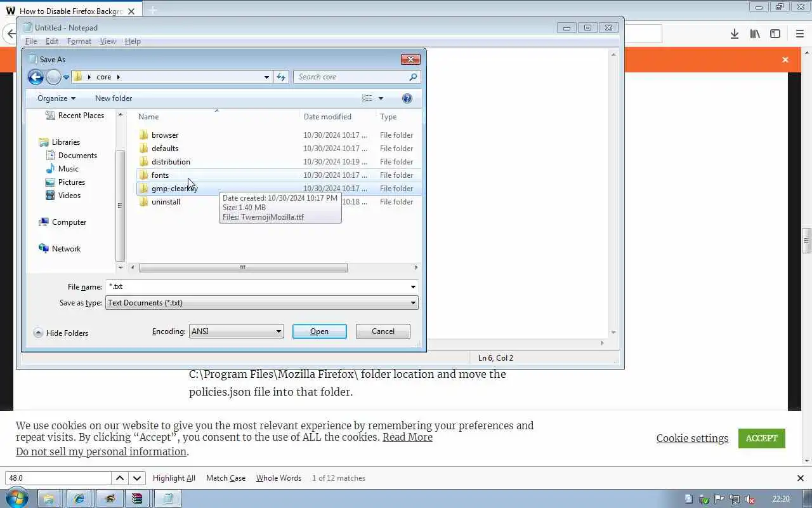The width and height of the screenshot is (812, 508).
Task: Click New folder button
Action: pos(114,98)
